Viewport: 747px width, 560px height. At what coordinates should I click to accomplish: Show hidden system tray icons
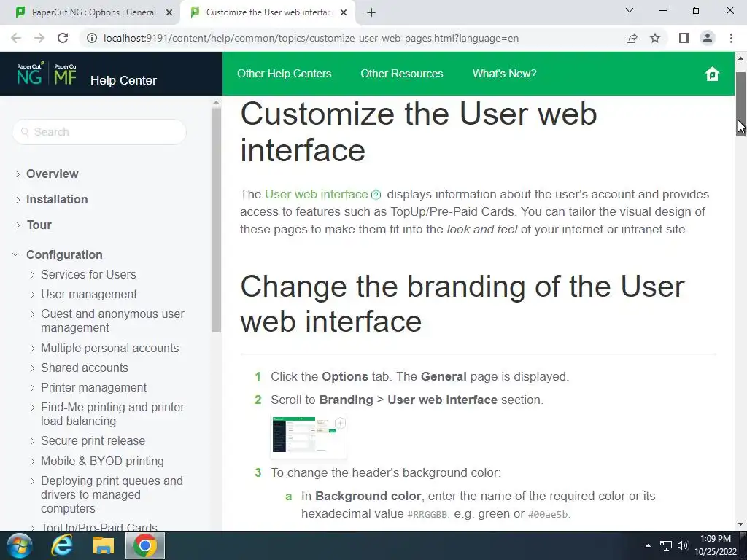coord(648,545)
